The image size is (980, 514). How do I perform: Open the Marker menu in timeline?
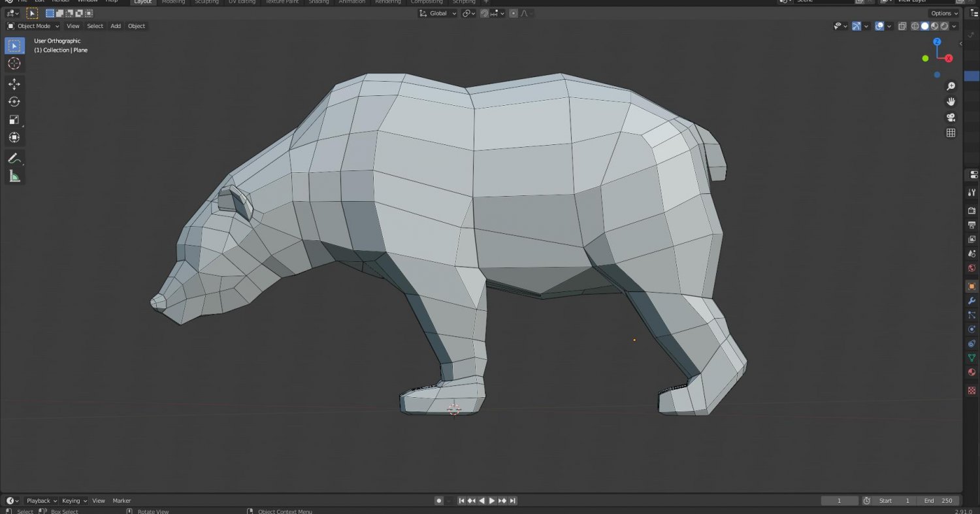(122, 501)
